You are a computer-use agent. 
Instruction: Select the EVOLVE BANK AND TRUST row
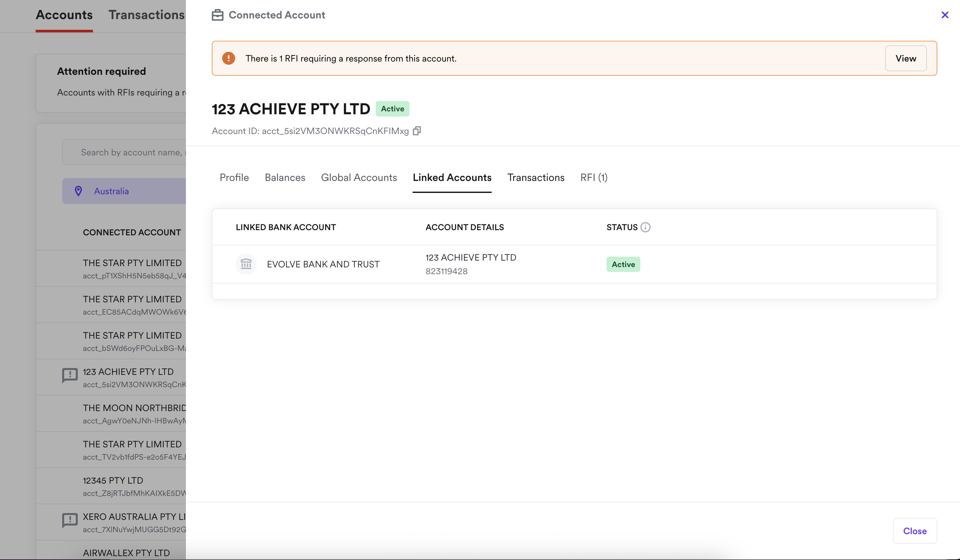pos(323,264)
